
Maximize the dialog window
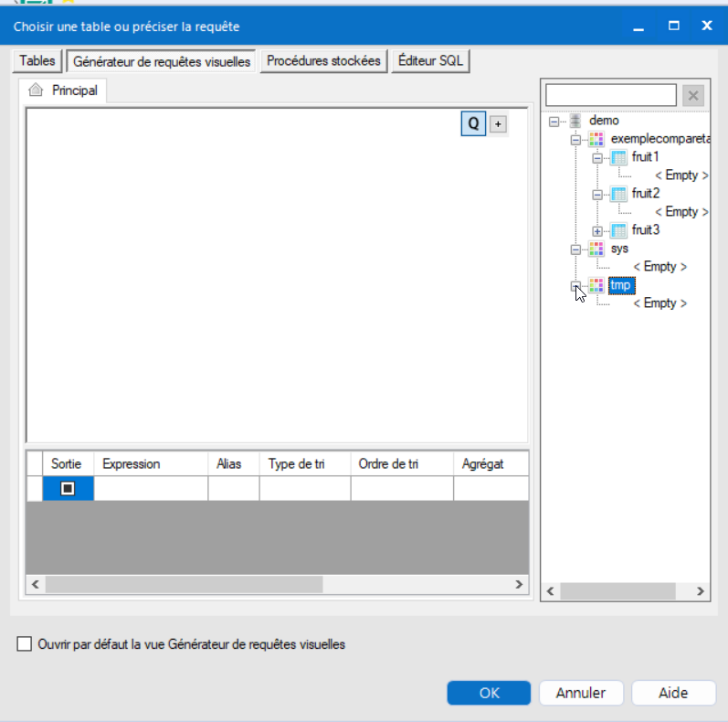coord(674,26)
